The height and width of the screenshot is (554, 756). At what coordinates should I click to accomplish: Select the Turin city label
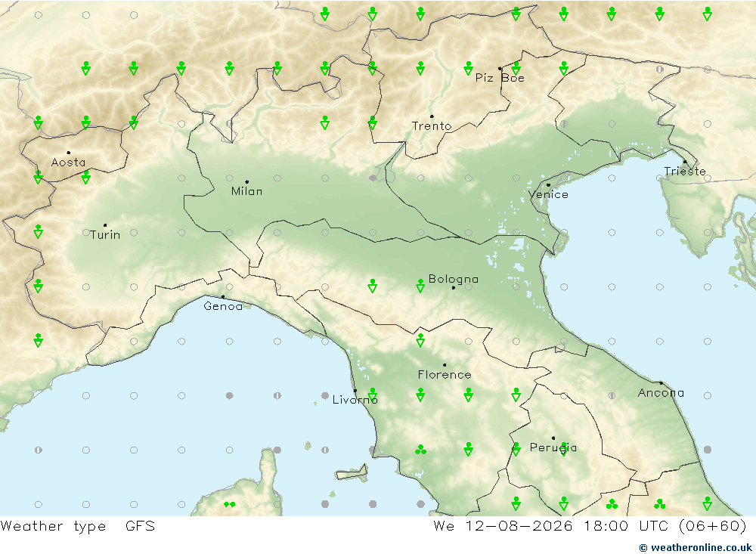pos(105,235)
